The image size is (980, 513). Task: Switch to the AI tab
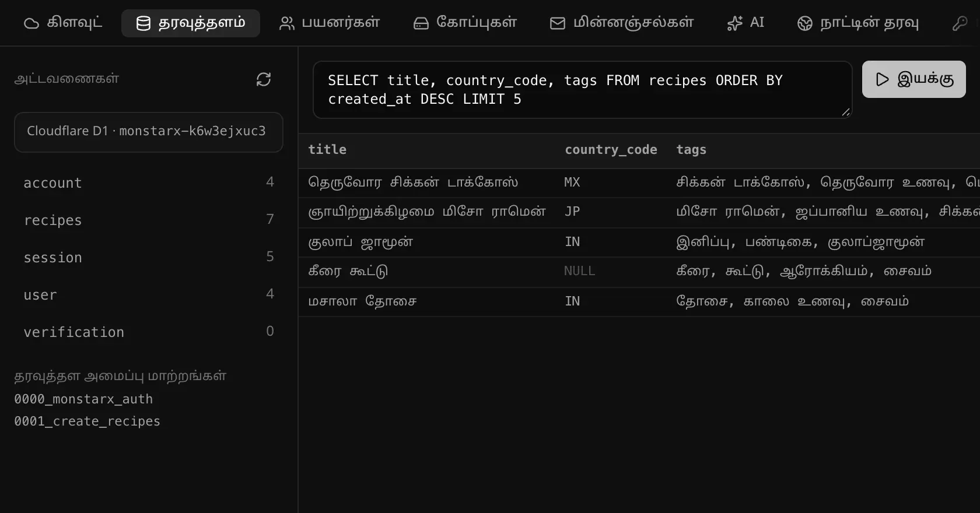[x=745, y=23]
